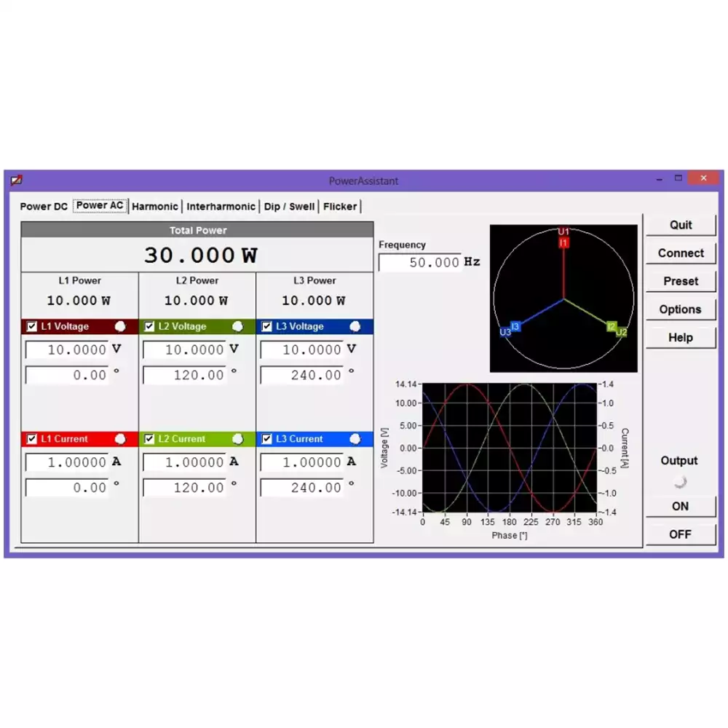
Task: Toggle the L3 Voltage checkbox
Action: pyautogui.click(x=266, y=326)
